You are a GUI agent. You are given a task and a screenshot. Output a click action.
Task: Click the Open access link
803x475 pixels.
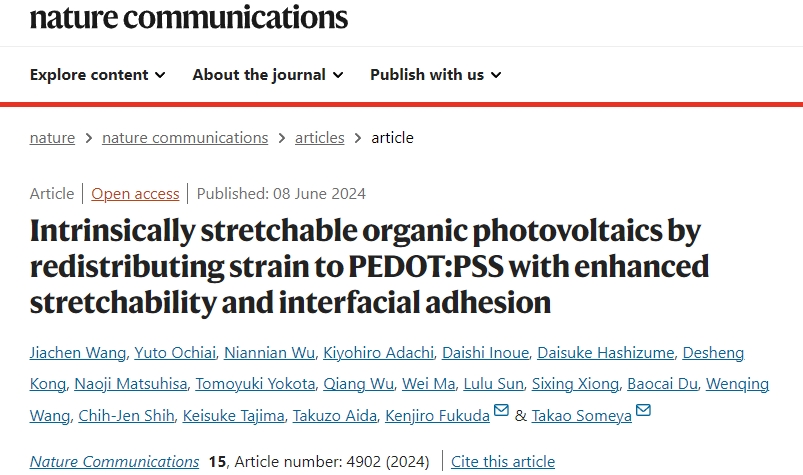tap(135, 194)
